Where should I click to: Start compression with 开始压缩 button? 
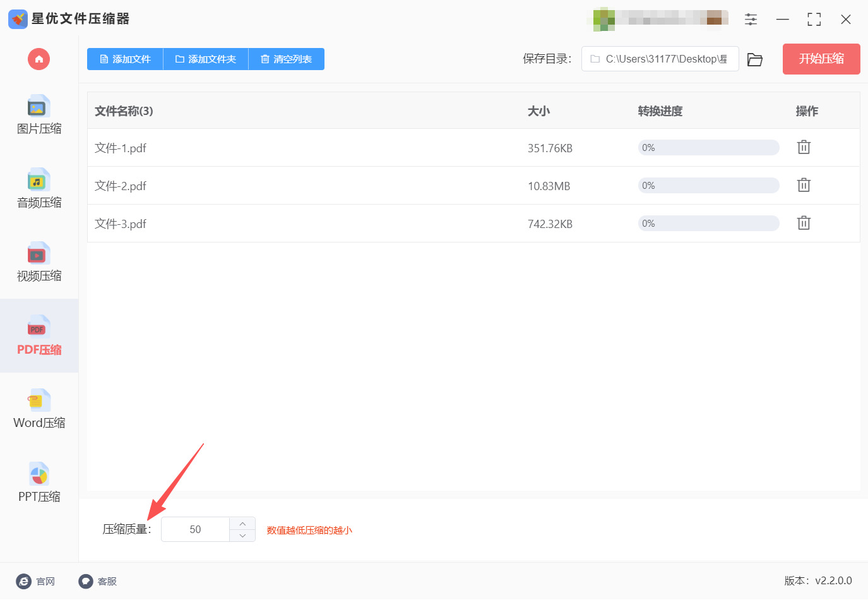pos(821,59)
